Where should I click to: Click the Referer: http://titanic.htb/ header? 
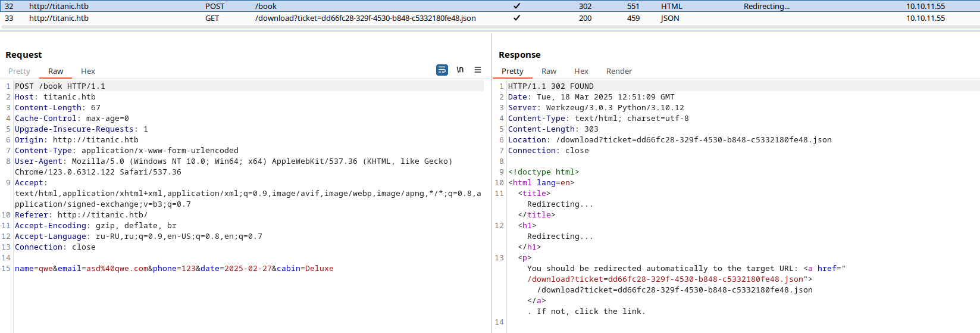tap(82, 214)
